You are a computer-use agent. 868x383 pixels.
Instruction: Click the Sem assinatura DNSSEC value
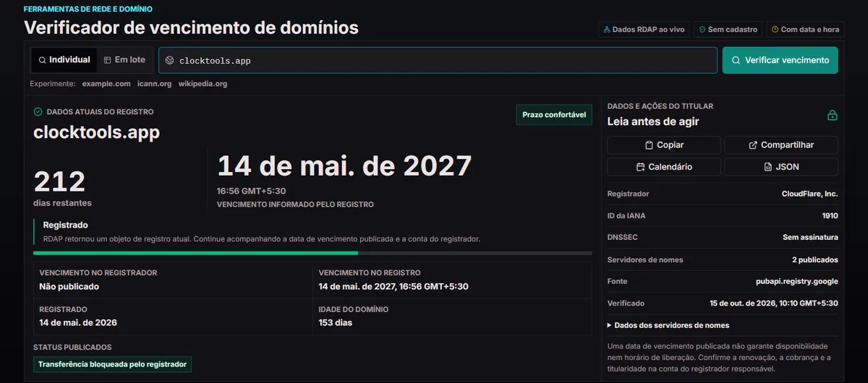pos(810,238)
